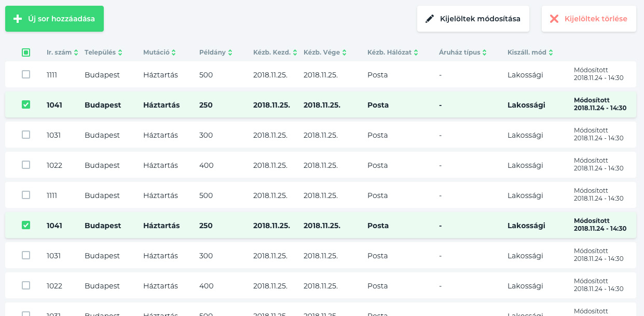
Task: Toggle the select-all checkbox in the table header
Action: coord(26,52)
